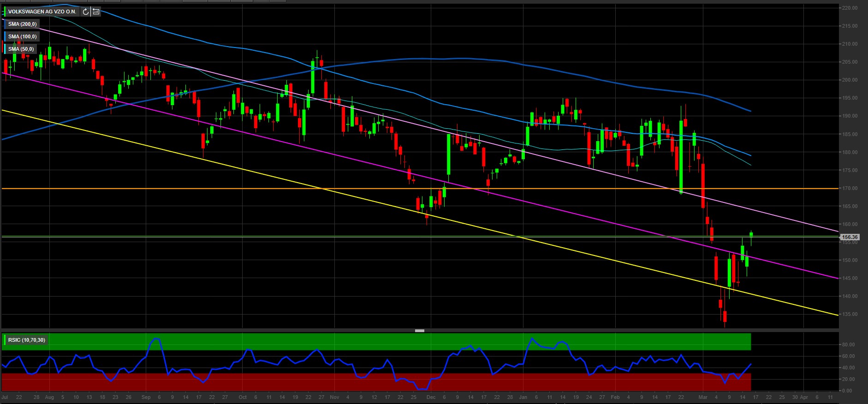868x404 pixels.
Task: Click the 156.36 current price tag
Action: tap(849, 237)
